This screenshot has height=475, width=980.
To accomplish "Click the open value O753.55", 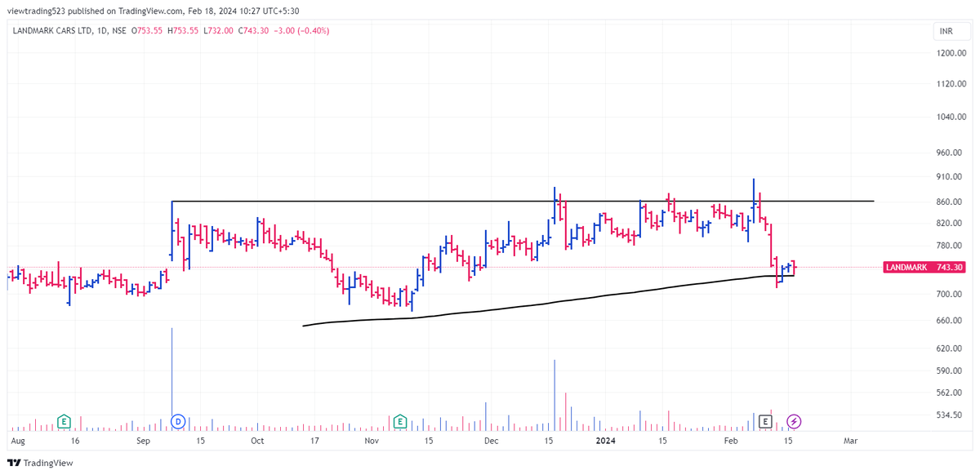I will pyautogui.click(x=147, y=30).
